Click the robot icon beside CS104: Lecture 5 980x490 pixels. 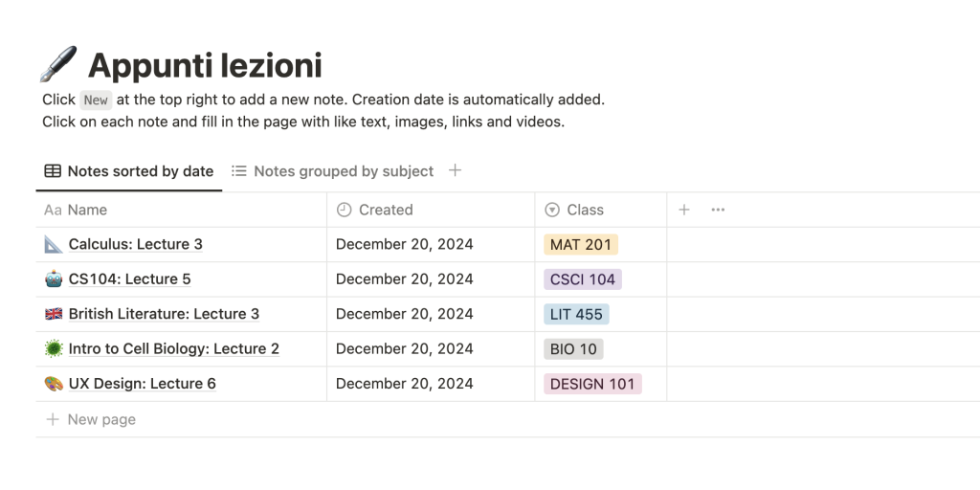tap(54, 279)
